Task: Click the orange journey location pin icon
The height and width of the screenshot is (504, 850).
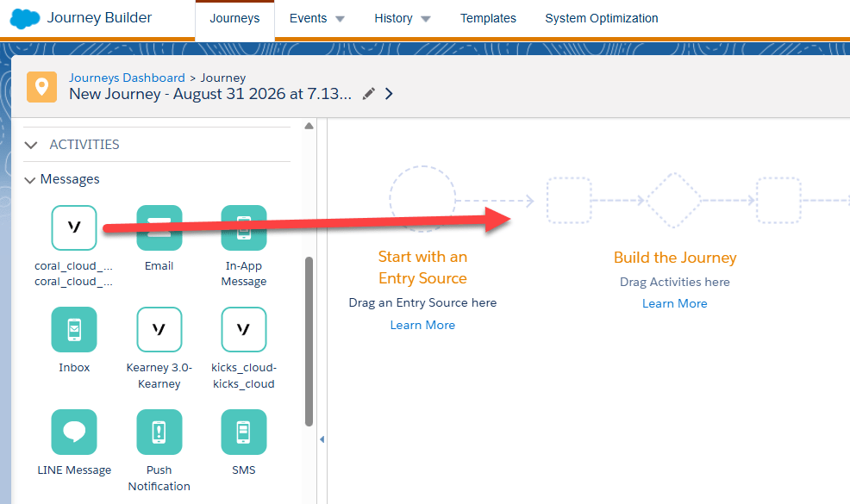Action: tap(41, 87)
